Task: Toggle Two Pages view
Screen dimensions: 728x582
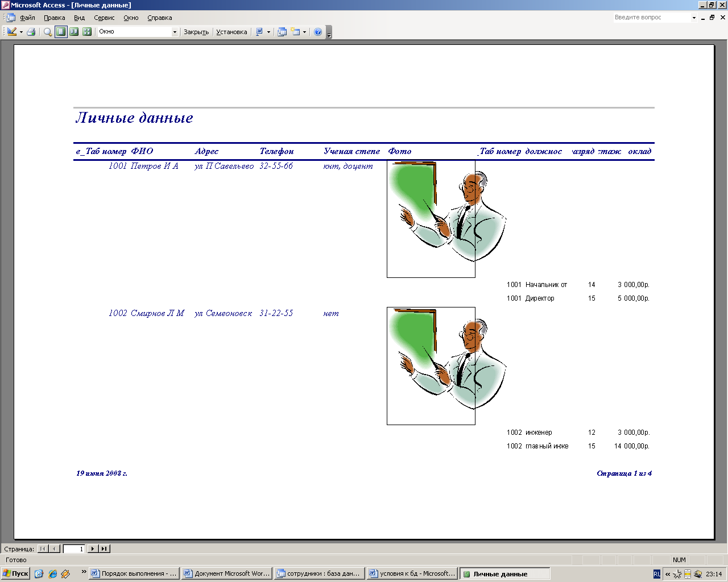Action: coord(74,32)
